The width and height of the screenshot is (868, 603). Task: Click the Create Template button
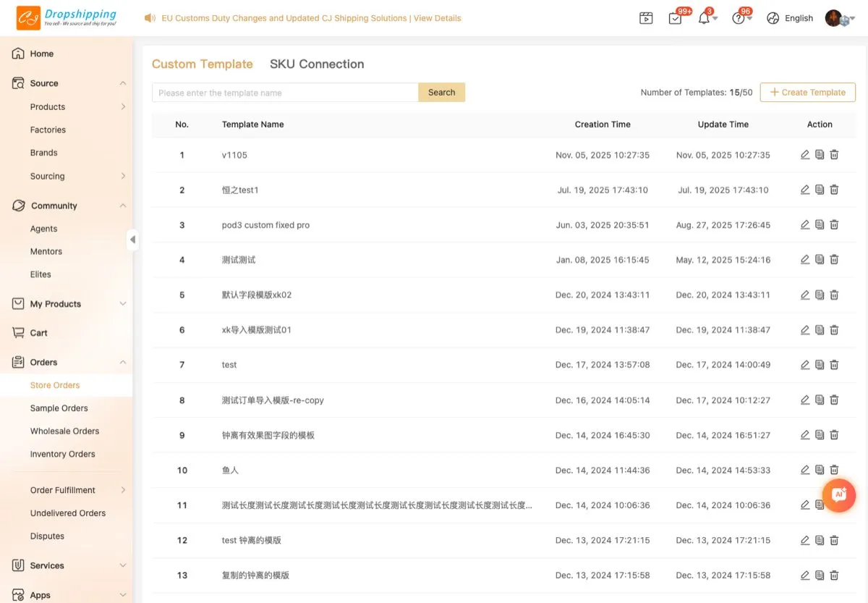coord(807,92)
